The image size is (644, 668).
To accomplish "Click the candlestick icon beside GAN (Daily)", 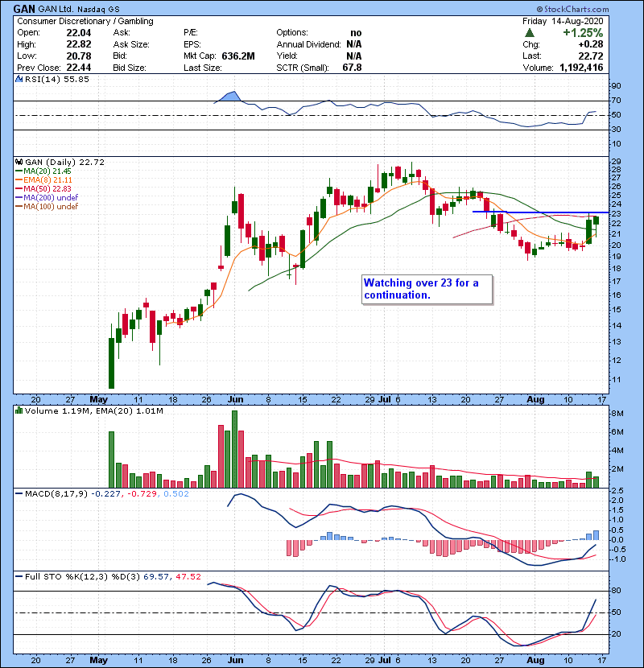I will (x=19, y=162).
